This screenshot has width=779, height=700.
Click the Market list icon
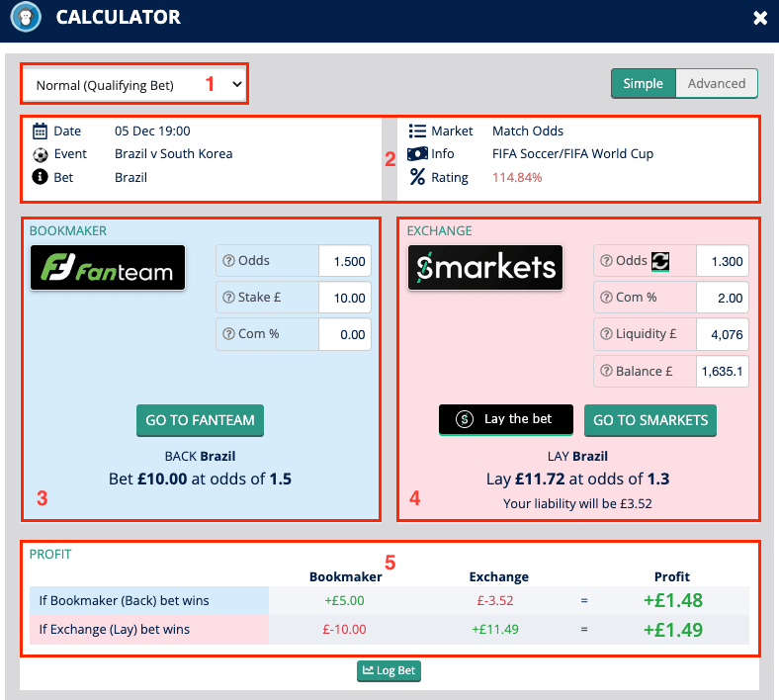click(x=417, y=131)
